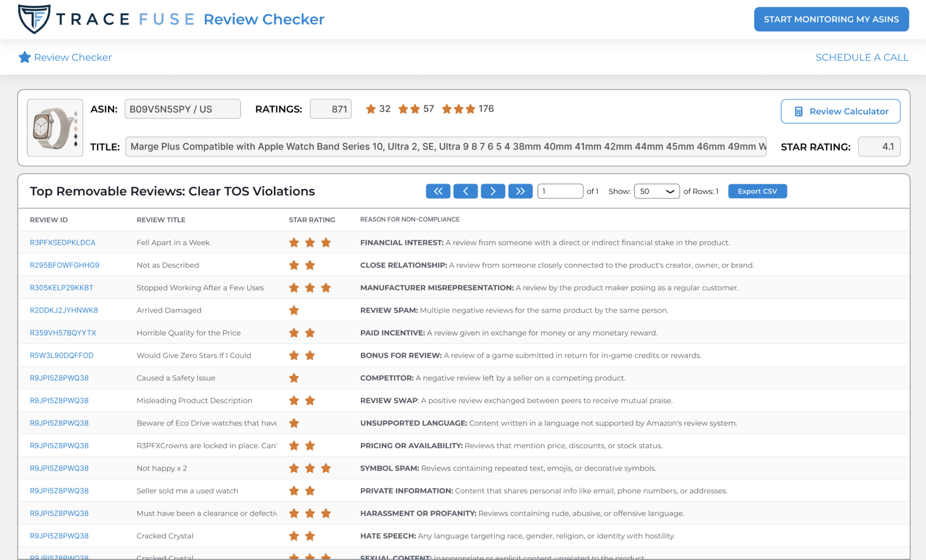The image size is (926, 560).
Task: Click the product TITLE text field
Action: click(x=445, y=147)
